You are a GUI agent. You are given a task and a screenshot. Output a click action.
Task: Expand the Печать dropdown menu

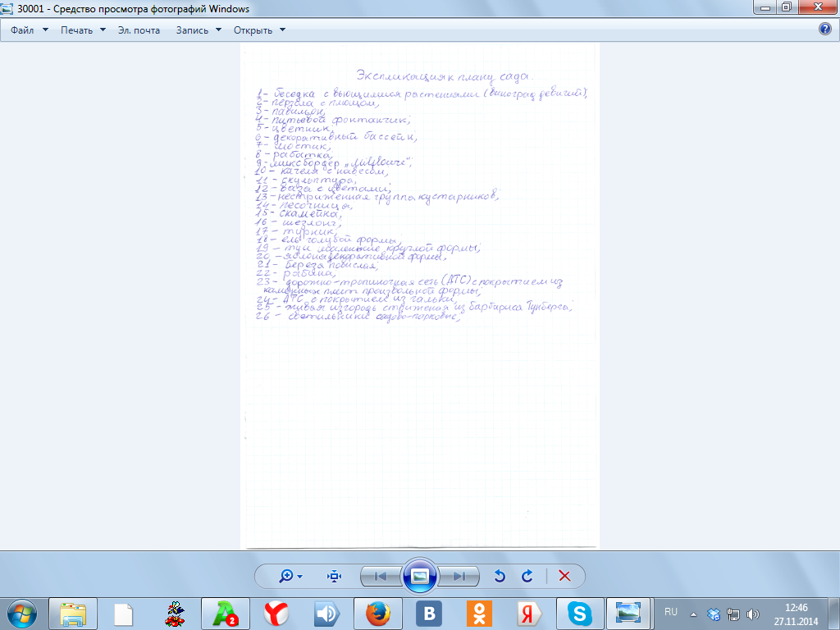pos(83,30)
